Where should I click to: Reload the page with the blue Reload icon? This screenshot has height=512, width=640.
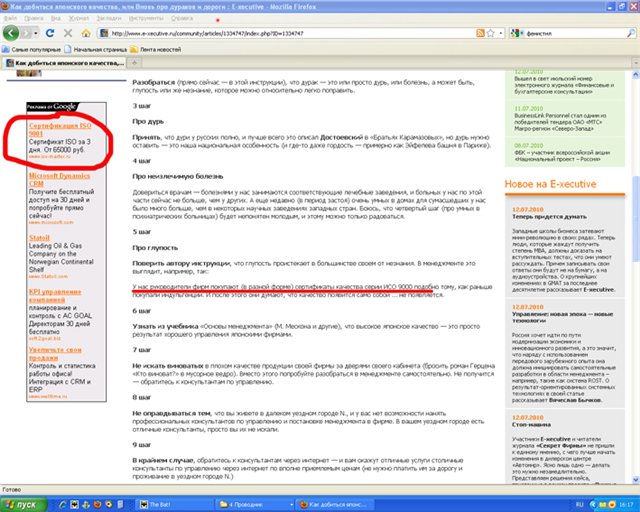[x=50, y=33]
